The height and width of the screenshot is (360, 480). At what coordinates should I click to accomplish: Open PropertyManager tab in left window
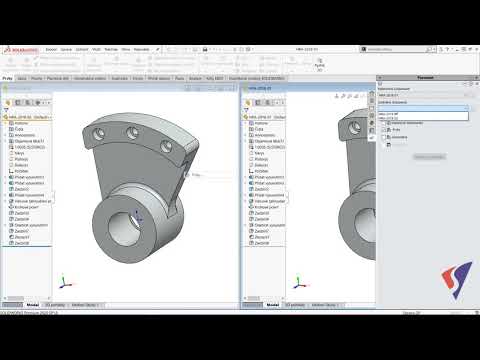[x=18, y=103]
